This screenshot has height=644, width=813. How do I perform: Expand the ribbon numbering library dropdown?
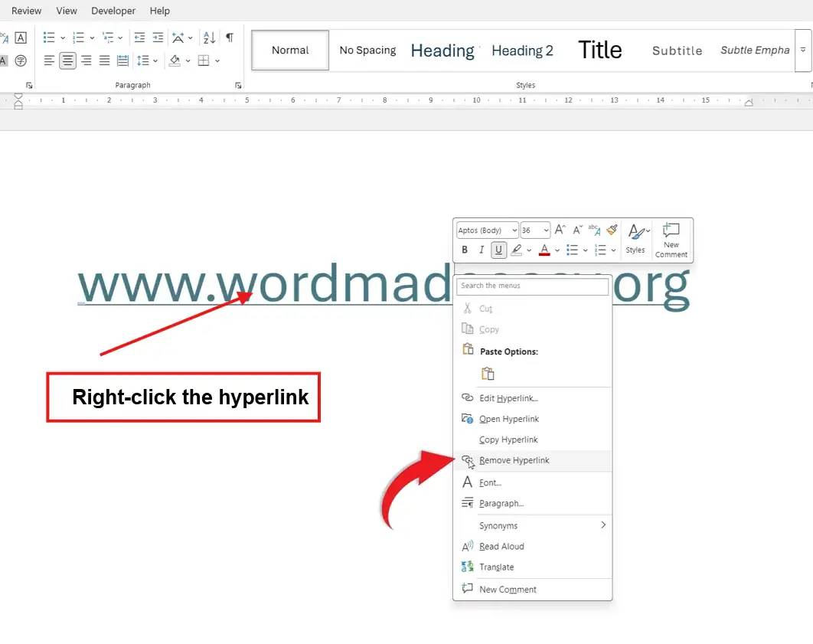coord(92,38)
